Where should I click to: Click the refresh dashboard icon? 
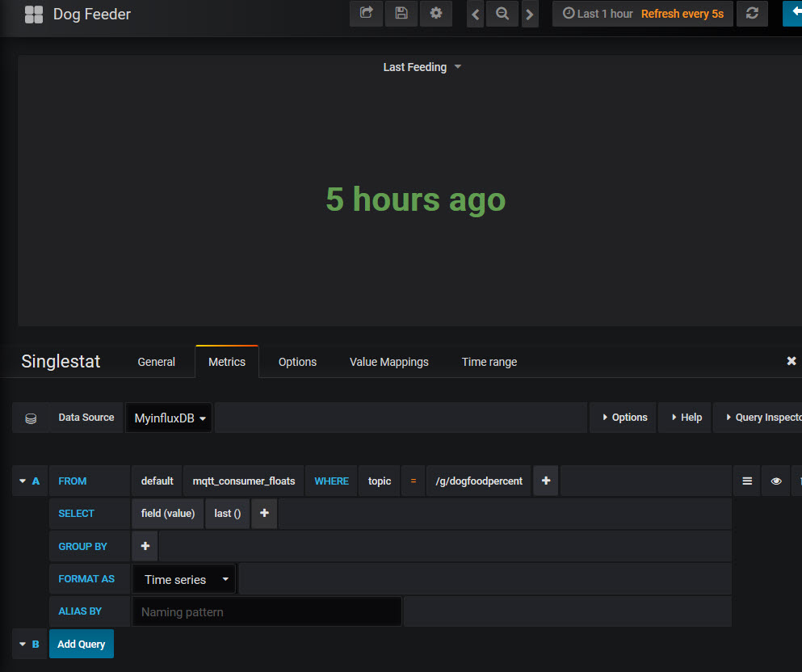coord(752,14)
